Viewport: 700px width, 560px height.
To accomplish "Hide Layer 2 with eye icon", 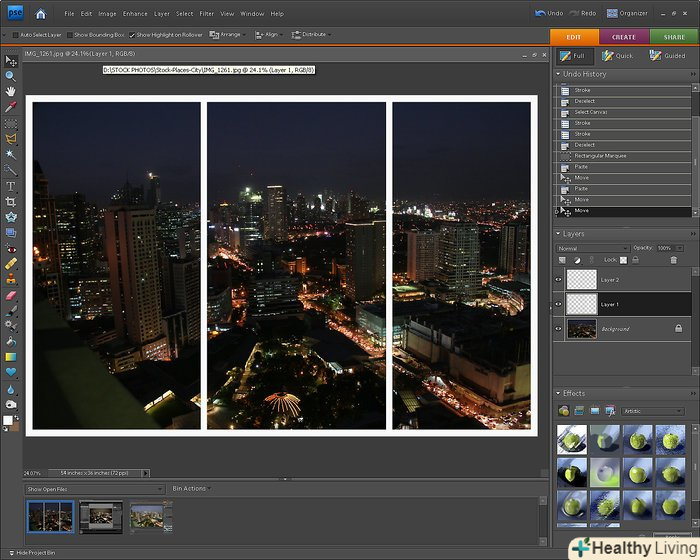I will click(559, 280).
